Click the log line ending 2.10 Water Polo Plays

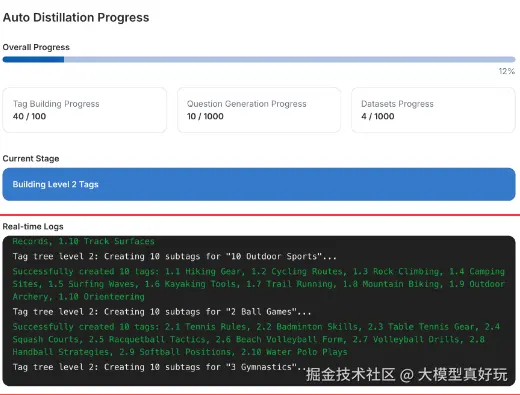pos(180,352)
